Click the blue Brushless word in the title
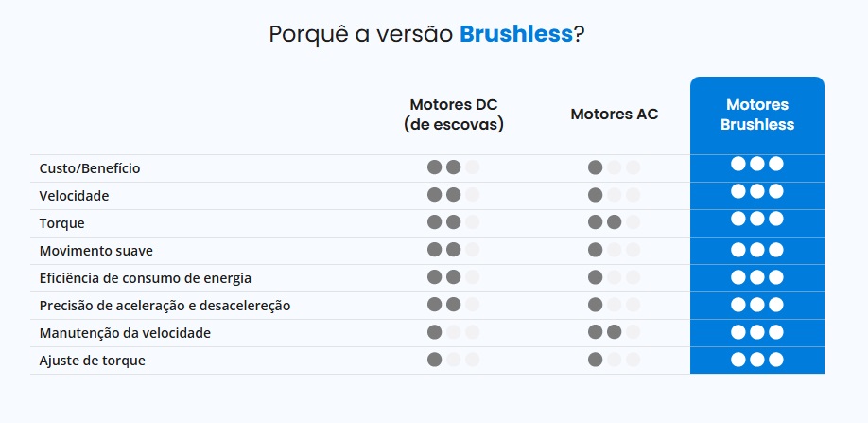Viewport: 868px width, 423px height. coord(516,34)
